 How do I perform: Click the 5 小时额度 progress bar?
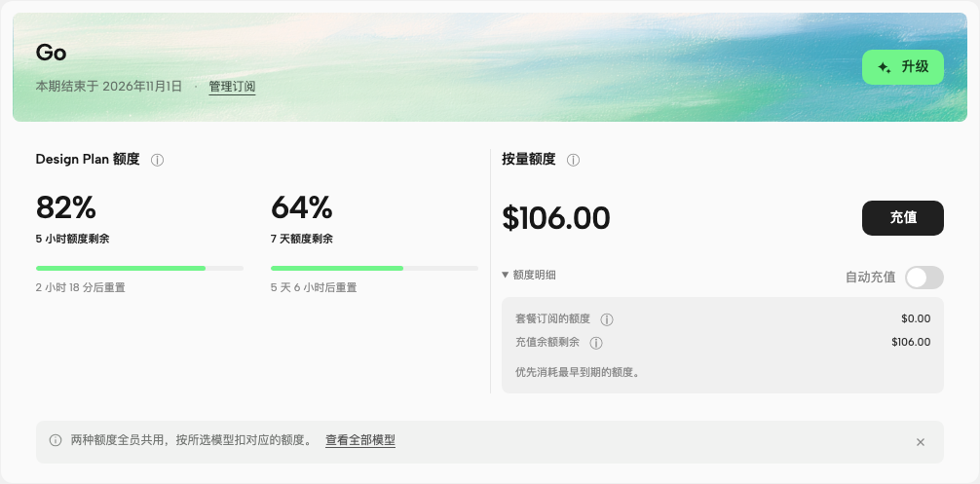pyautogui.click(x=139, y=269)
